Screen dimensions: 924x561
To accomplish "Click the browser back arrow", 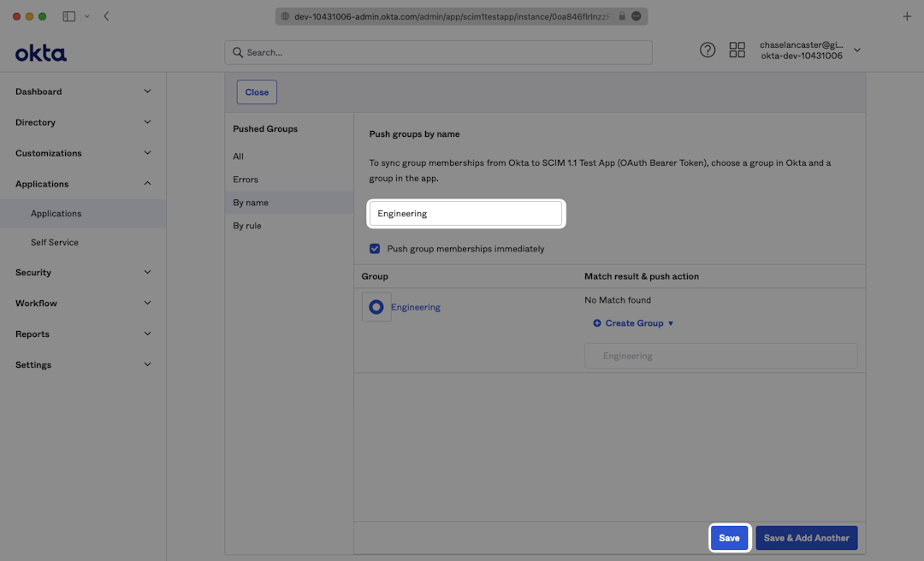I will tap(106, 16).
